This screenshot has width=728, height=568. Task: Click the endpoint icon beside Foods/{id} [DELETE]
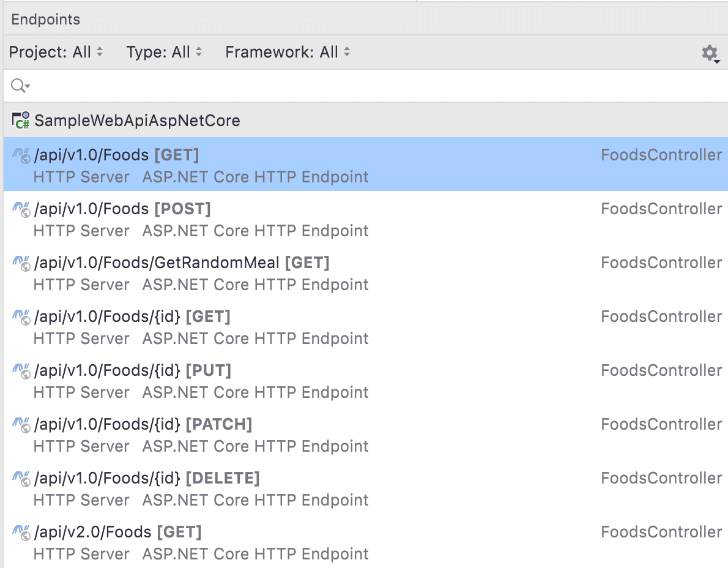(x=21, y=479)
